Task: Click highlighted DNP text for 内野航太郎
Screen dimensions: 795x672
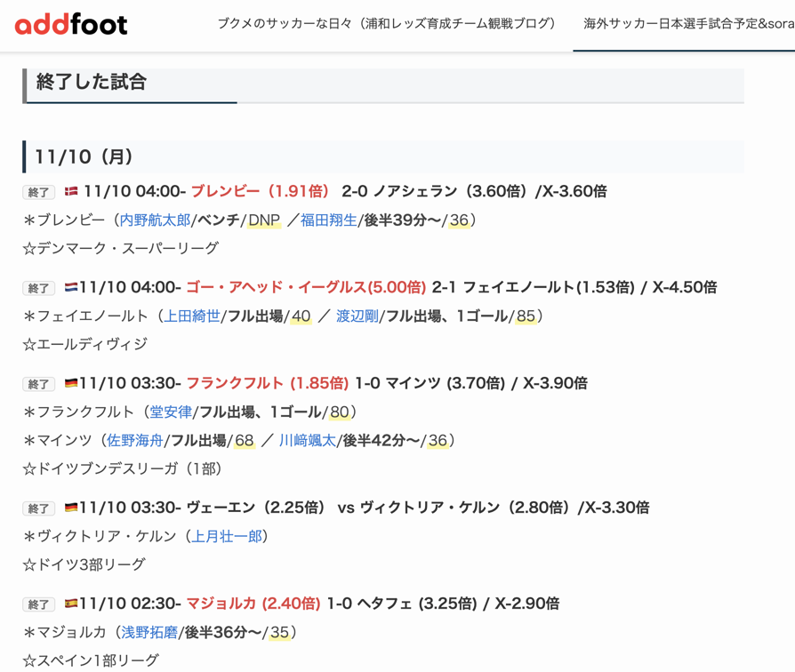Action: [264, 220]
